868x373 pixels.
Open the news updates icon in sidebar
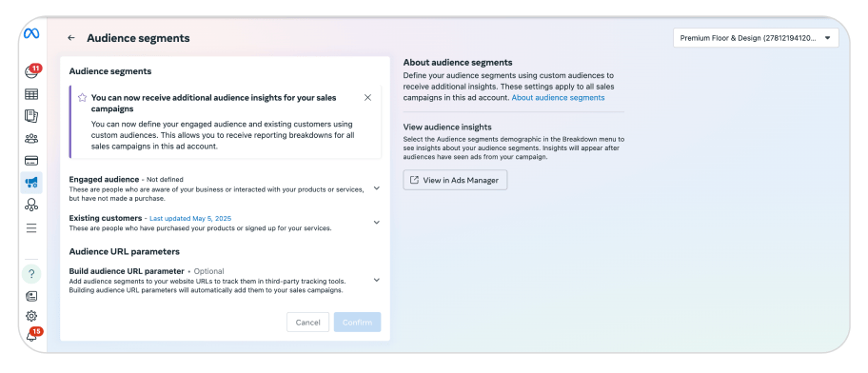31,296
